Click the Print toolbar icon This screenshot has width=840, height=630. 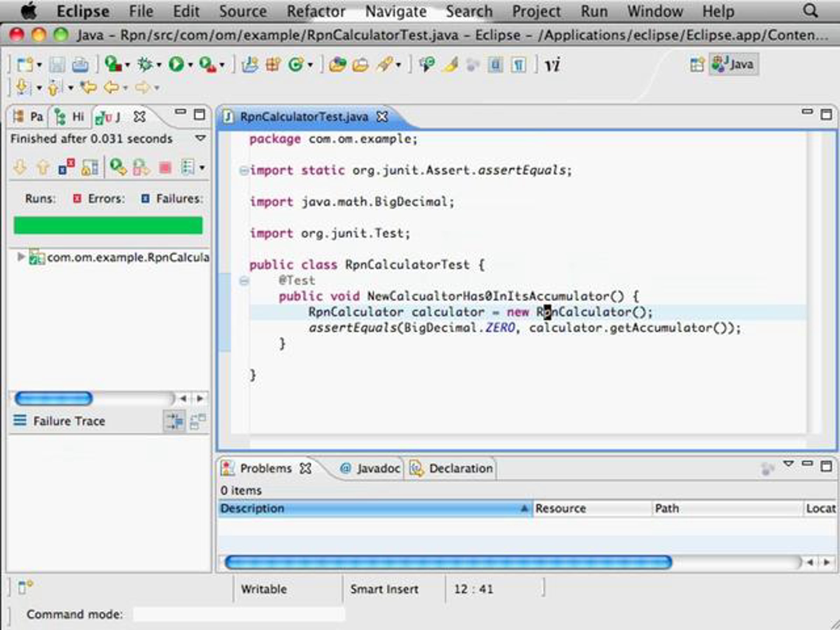click(80, 64)
